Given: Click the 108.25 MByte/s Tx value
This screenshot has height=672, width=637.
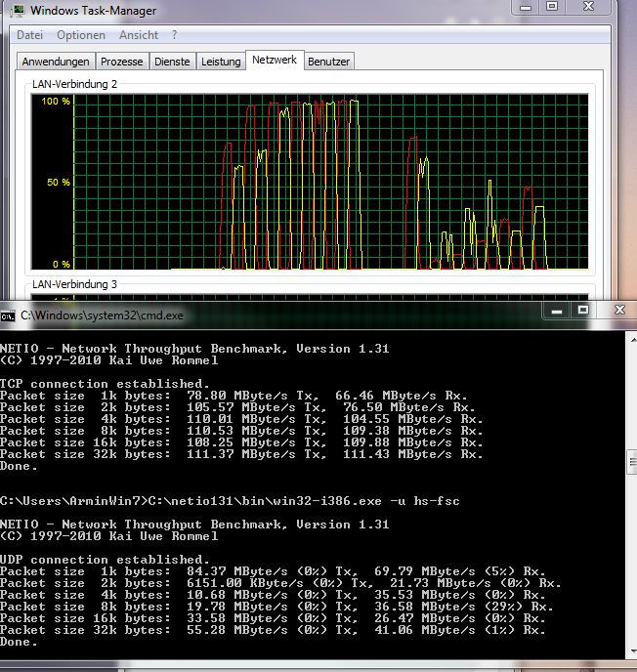Looking at the screenshot, I should point(256,442).
